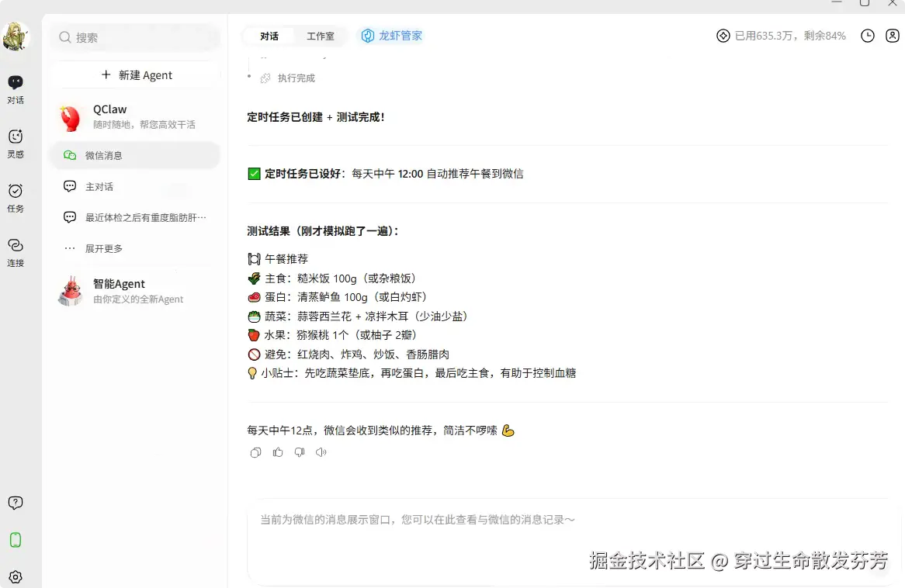
Task: Open the 对话 sidebar section
Action: tap(16, 89)
